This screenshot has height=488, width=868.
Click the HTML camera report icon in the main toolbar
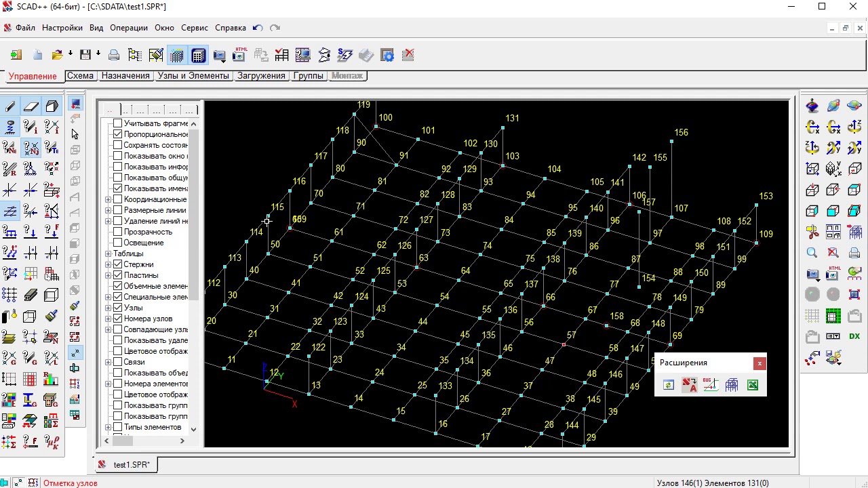tap(240, 55)
